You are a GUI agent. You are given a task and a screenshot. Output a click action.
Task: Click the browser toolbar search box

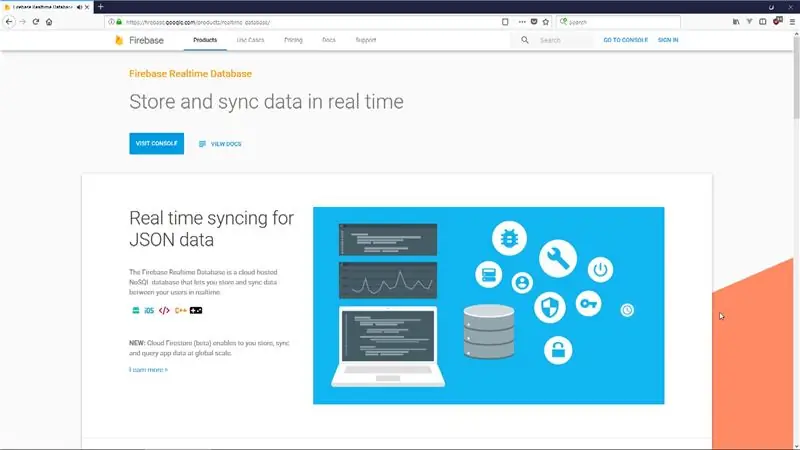(618, 22)
